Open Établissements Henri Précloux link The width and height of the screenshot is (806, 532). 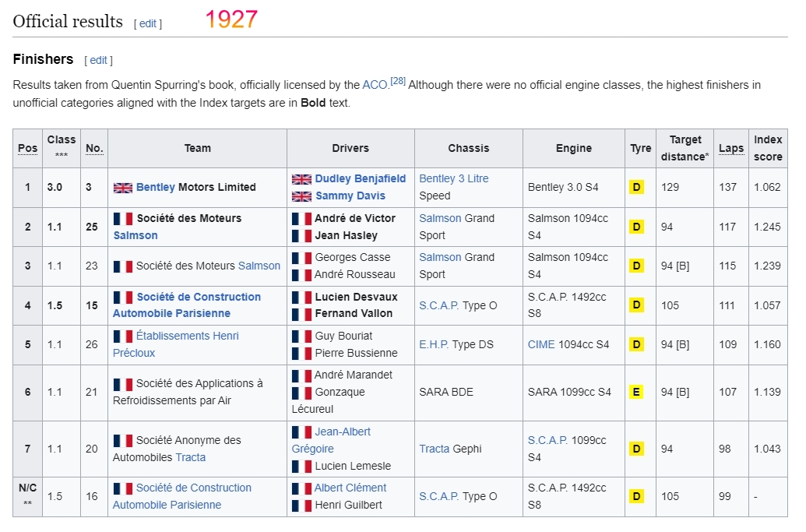click(x=176, y=344)
